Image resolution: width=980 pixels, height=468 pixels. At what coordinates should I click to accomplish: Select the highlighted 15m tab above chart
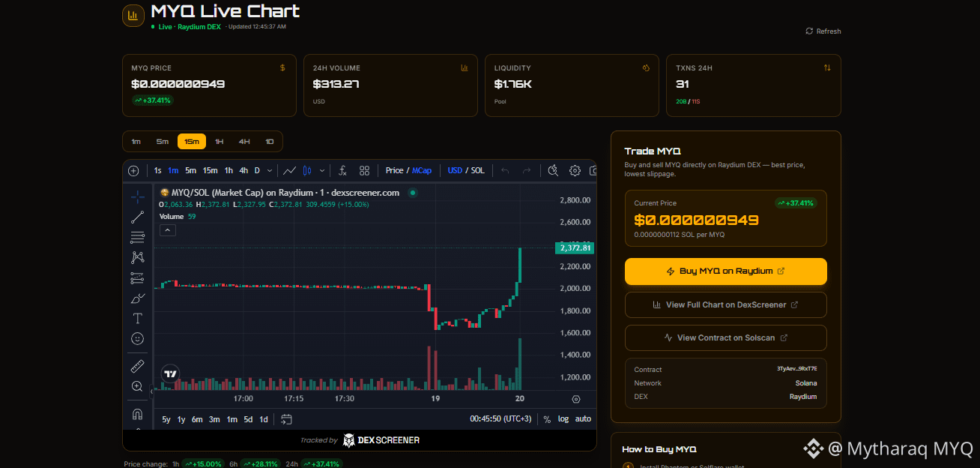pyautogui.click(x=192, y=142)
